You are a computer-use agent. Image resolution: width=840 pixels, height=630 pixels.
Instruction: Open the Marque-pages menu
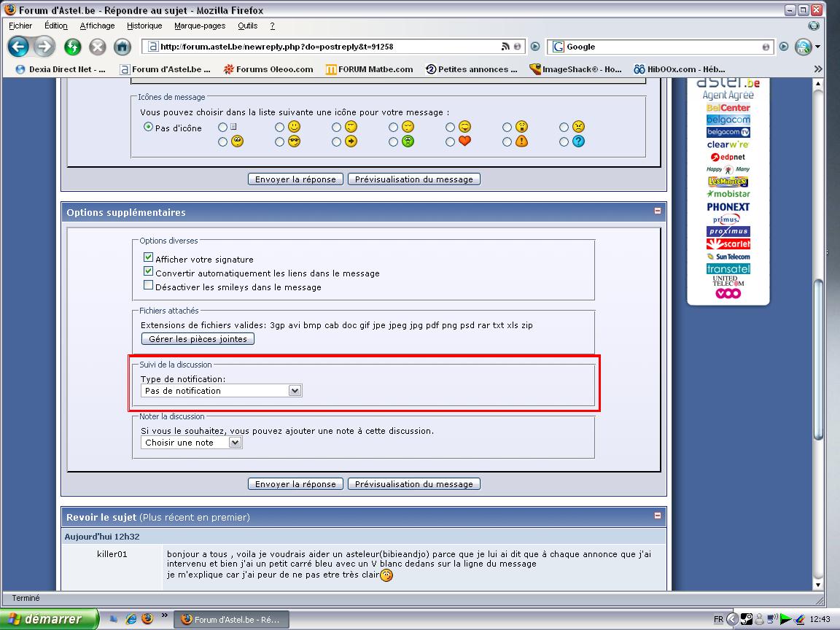[199, 26]
